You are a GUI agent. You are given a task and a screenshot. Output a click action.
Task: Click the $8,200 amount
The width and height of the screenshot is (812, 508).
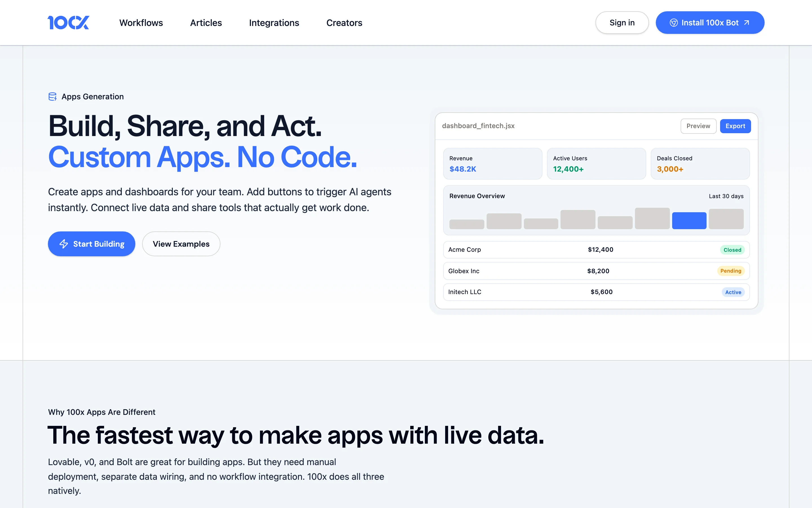[x=598, y=271]
